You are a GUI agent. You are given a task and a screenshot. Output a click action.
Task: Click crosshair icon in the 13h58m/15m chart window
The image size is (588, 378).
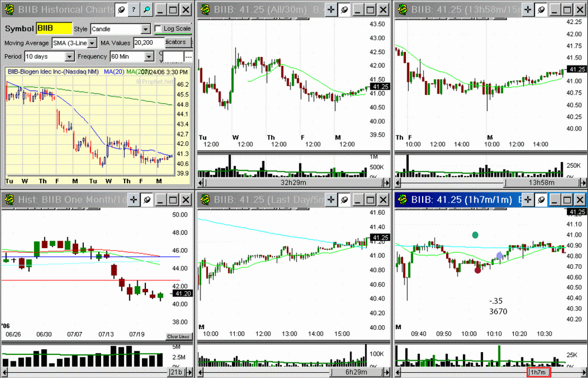click(x=528, y=10)
